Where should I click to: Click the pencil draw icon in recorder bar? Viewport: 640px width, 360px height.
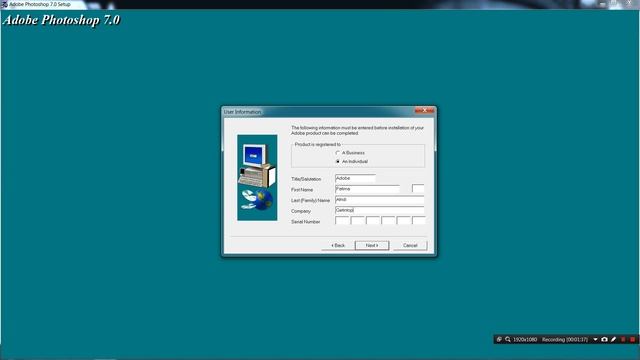point(613,340)
